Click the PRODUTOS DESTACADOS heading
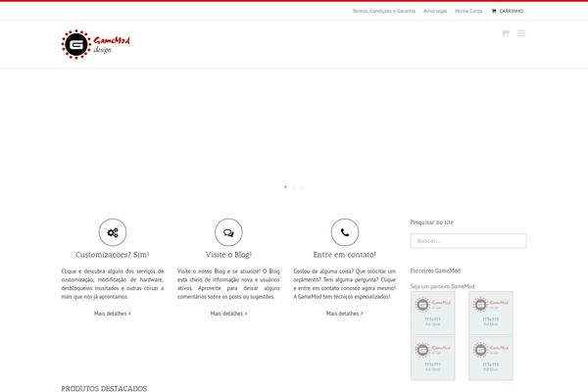Image resolution: width=588 pixels, height=392 pixels. [104, 389]
